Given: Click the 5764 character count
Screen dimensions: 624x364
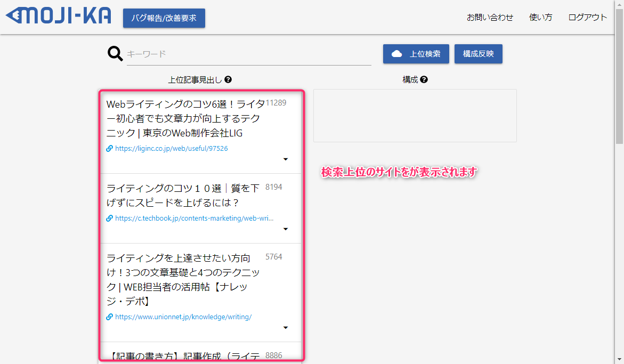Looking at the screenshot, I should 274,257.
